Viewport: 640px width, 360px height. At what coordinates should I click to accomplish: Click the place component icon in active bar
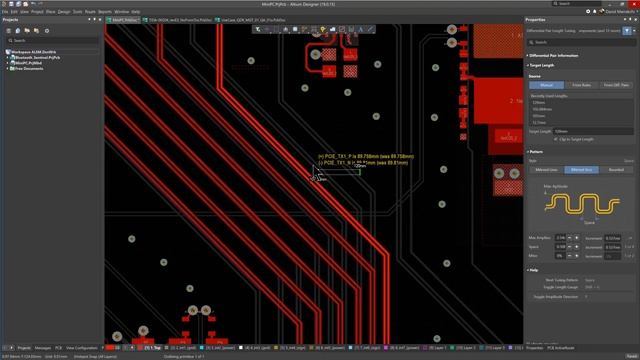click(295, 29)
